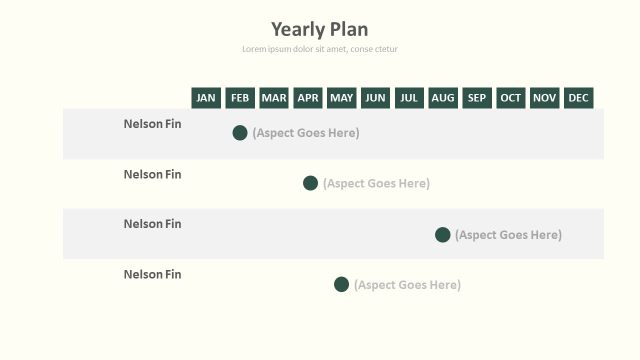Select the JUN month box
The width and height of the screenshot is (640, 360).
point(376,98)
